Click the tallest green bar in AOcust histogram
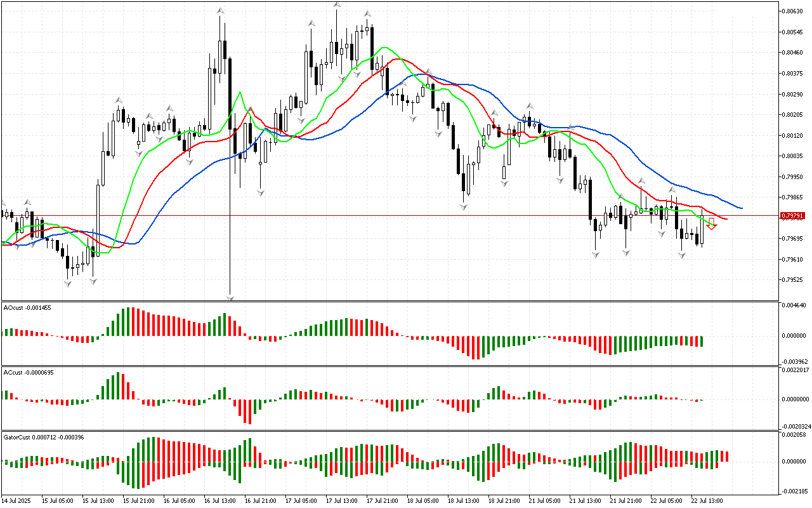This screenshot has height=508, width=812. [x=129, y=321]
